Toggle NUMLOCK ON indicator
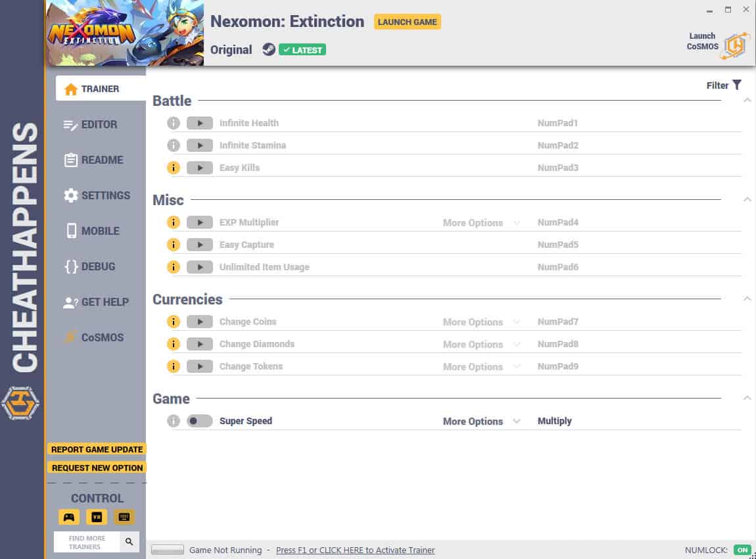The image size is (756, 559). 742,550
